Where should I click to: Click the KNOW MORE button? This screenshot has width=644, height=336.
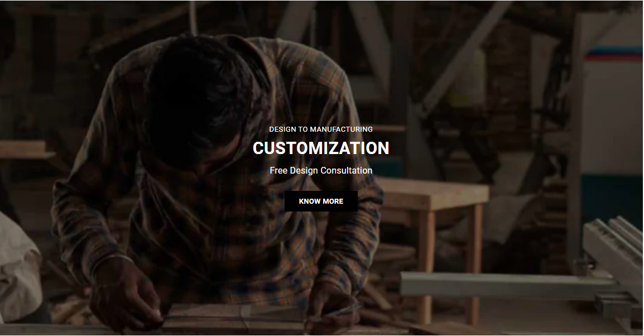point(321,201)
